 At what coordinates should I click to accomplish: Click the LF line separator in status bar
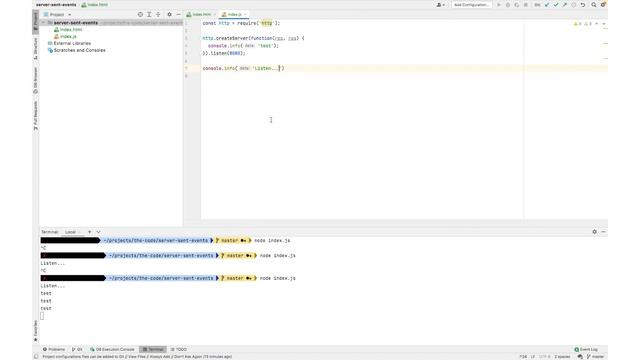click(x=533, y=357)
